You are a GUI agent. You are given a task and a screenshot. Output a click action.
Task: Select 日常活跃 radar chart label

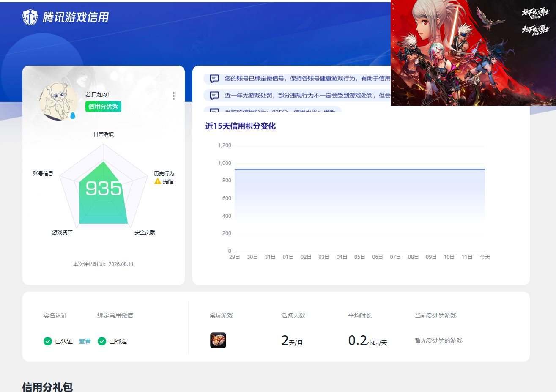click(x=104, y=134)
